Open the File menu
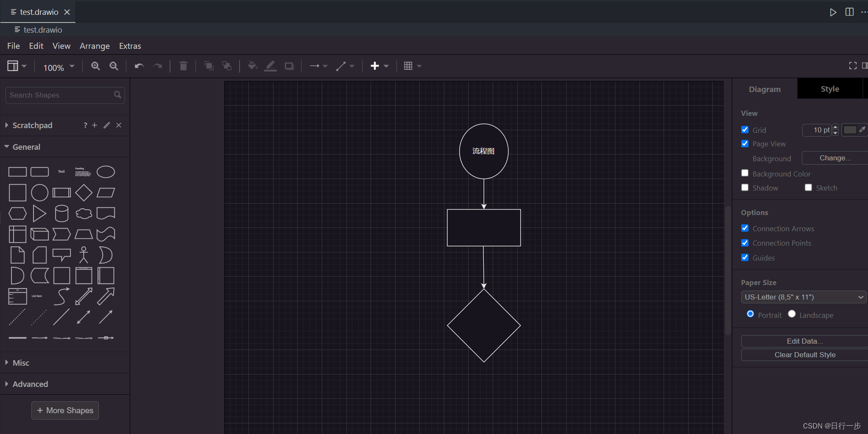 click(x=14, y=46)
